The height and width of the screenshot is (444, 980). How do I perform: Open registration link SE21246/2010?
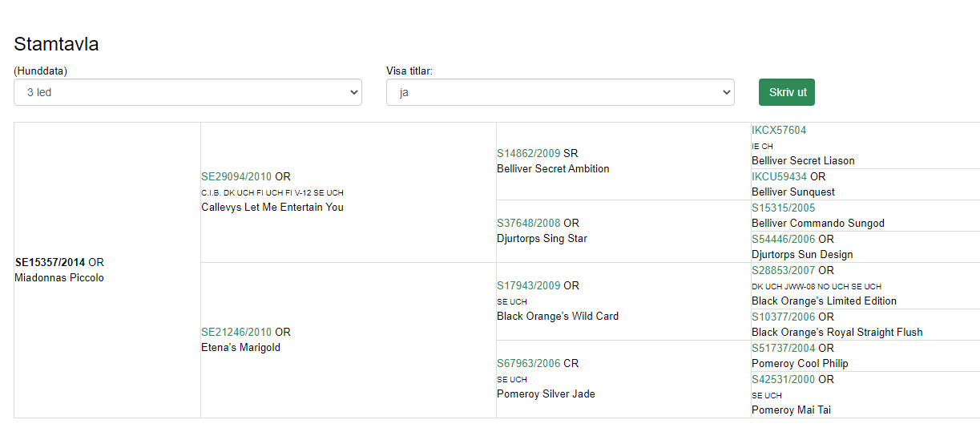pos(236,332)
